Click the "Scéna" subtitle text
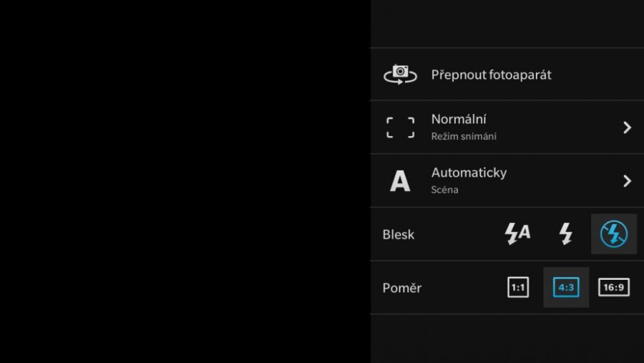Screen dimensions: 644x363 pyautogui.click(x=444, y=190)
